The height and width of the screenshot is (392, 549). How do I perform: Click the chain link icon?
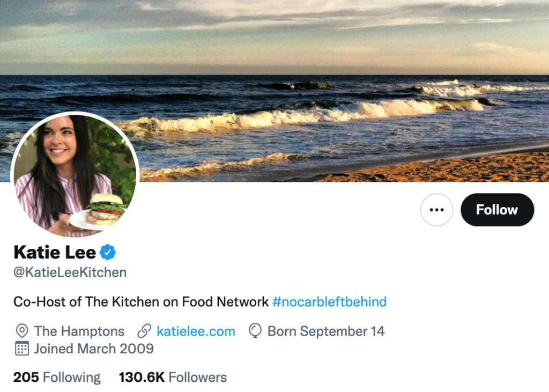(x=144, y=331)
